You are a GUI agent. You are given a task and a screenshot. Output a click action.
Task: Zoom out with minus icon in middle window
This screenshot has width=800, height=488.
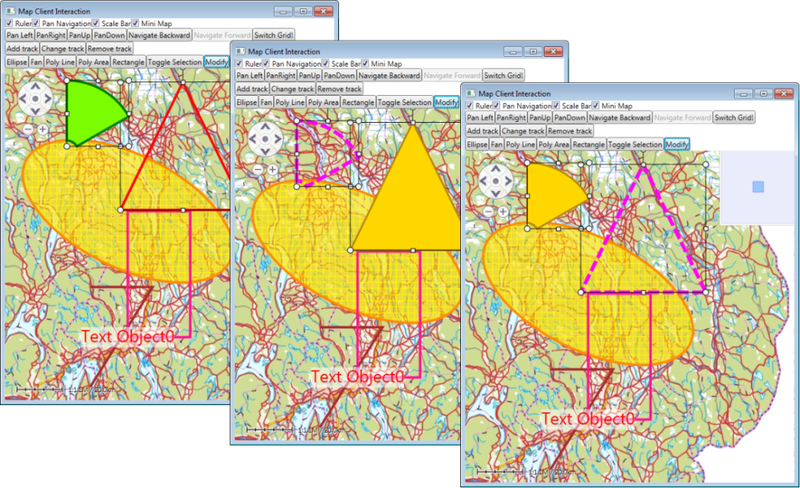click(x=258, y=169)
